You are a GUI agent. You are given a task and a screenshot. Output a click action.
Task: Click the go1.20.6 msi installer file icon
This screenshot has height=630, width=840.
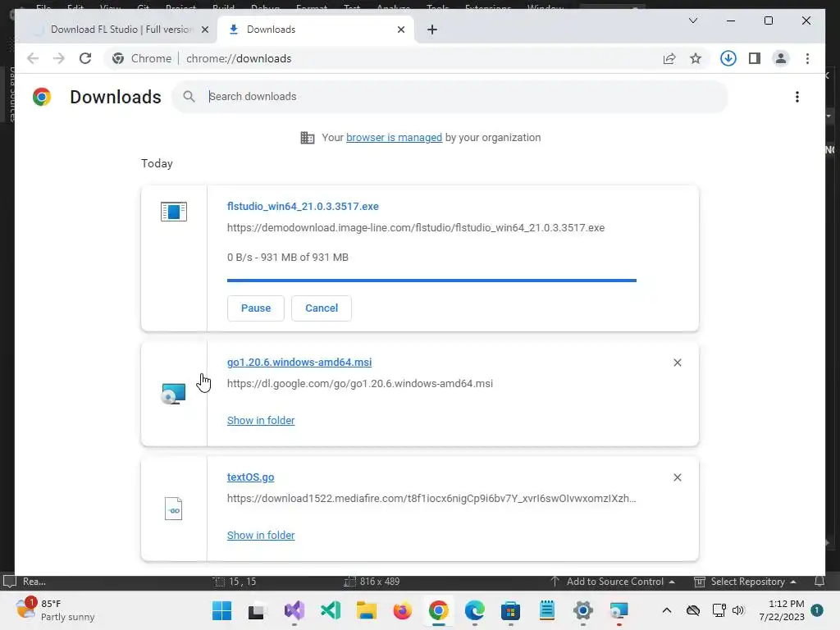pyautogui.click(x=174, y=394)
